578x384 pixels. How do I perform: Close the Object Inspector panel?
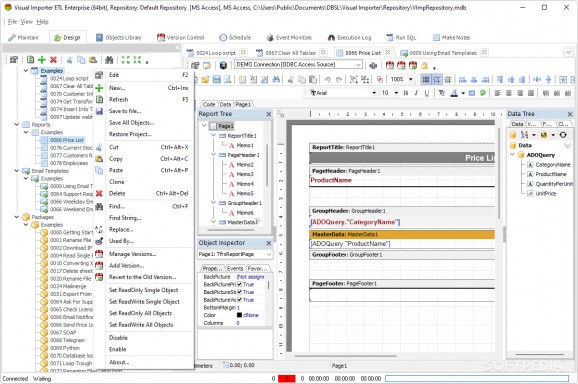coord(269,243)
